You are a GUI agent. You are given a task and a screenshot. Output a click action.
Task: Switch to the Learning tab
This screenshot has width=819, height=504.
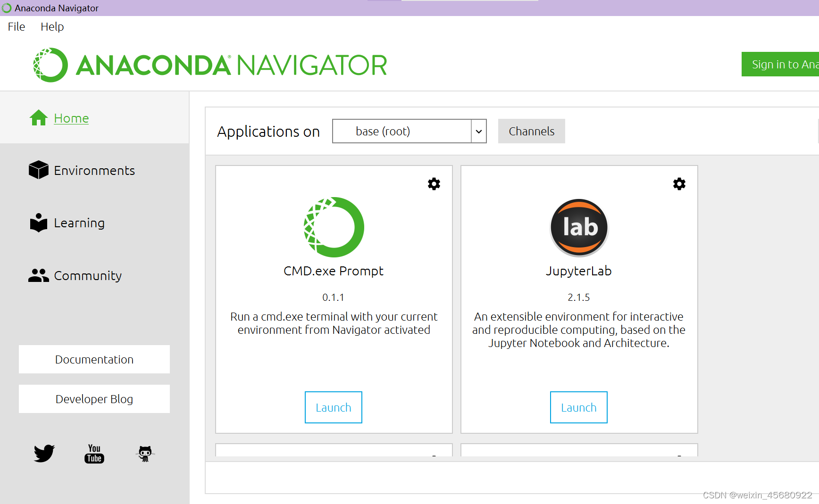[x=79, y=223]
